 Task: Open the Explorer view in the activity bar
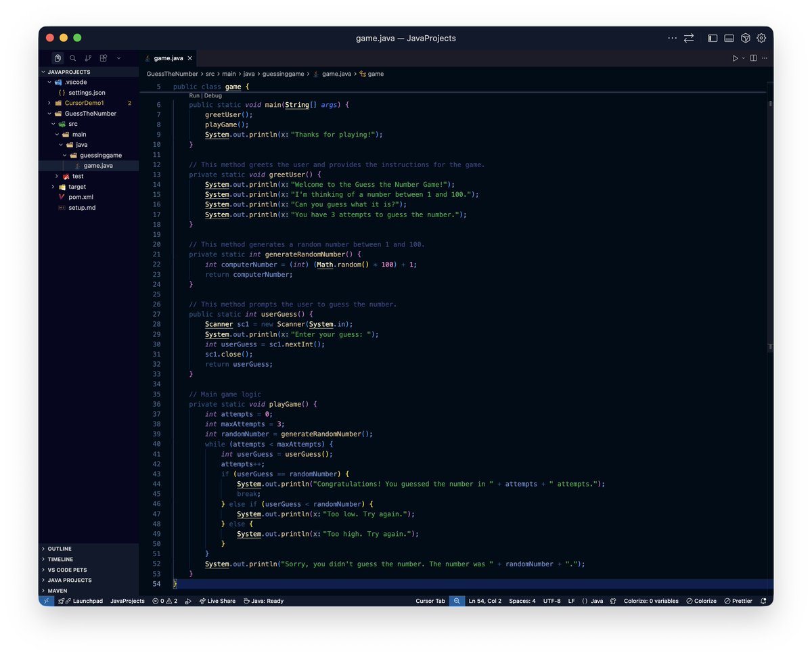click(x=58, y=58)
